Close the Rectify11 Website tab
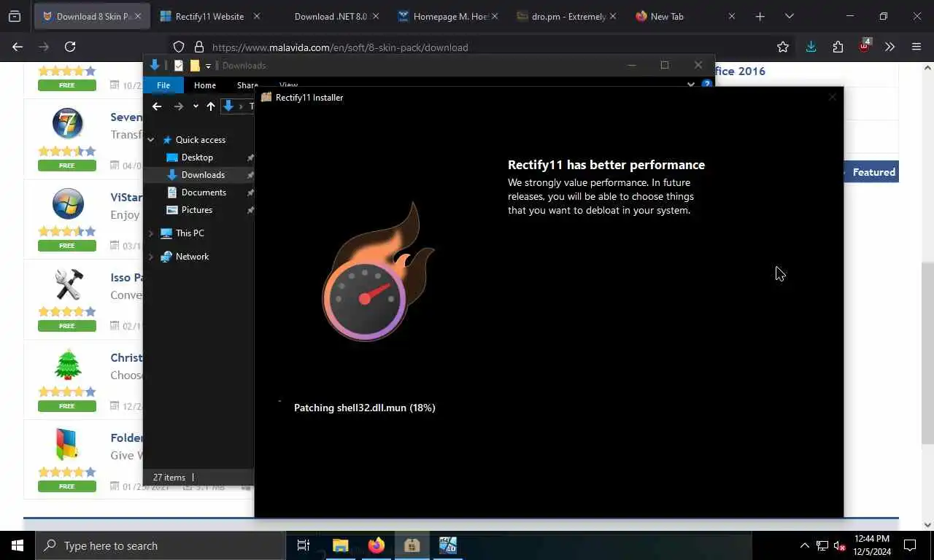 256,16
